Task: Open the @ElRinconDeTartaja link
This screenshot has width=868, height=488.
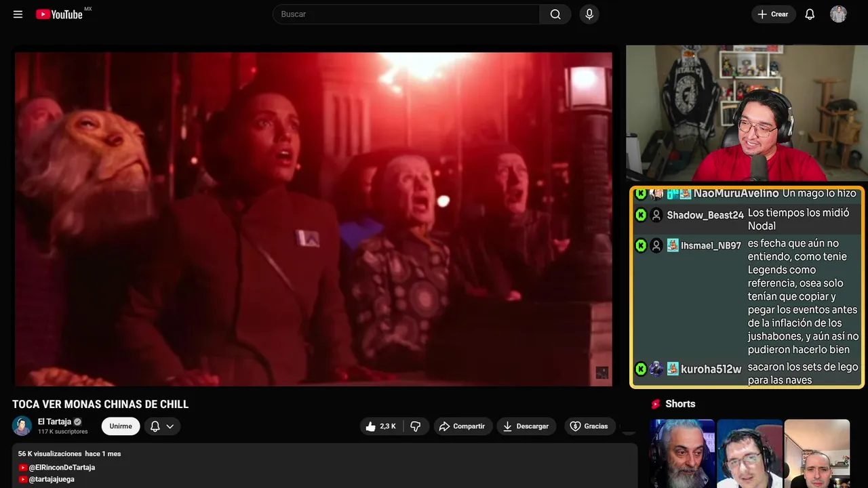Action: pyautogui.click(x=62, y=468)
